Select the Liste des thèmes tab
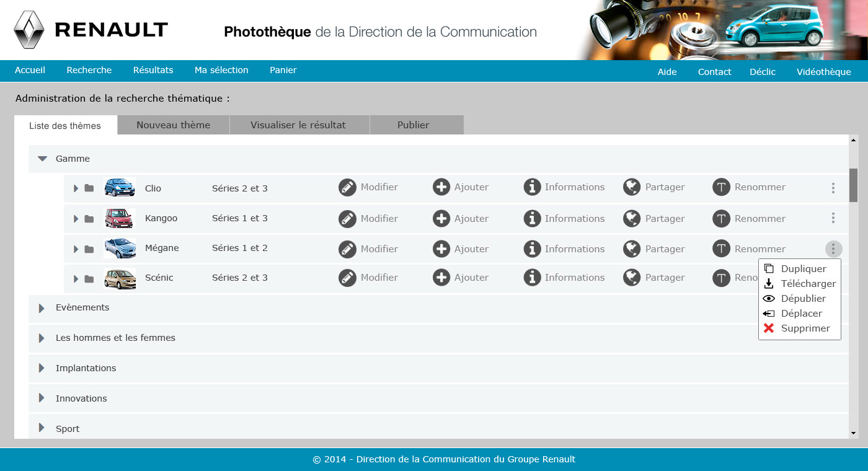This screenshot has height=471, width=868. pyautogui.click(x=65, y=125)
